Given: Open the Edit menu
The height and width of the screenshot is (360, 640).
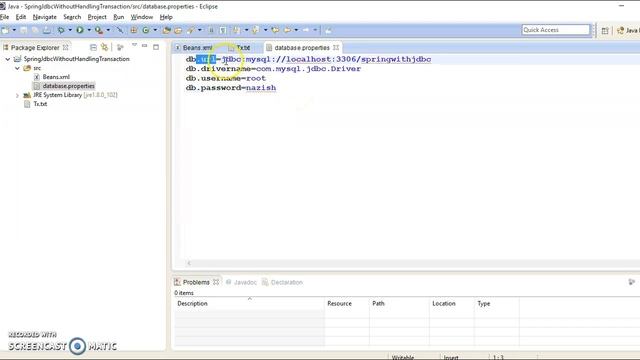Looking at the screenshot, I should coord(21,17).
